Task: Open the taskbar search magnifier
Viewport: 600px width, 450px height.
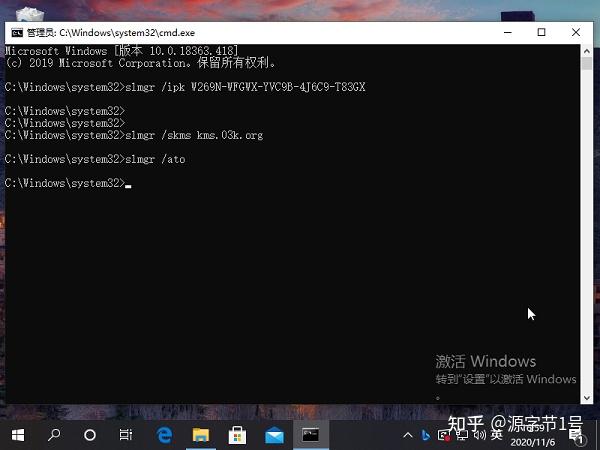Action: (x=54, y=435)
